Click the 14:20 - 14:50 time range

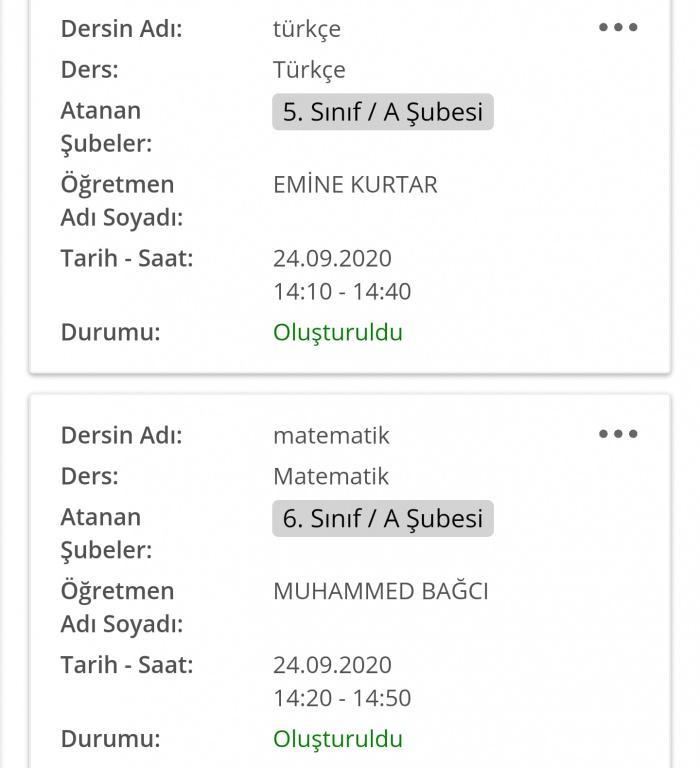(342, 698)
